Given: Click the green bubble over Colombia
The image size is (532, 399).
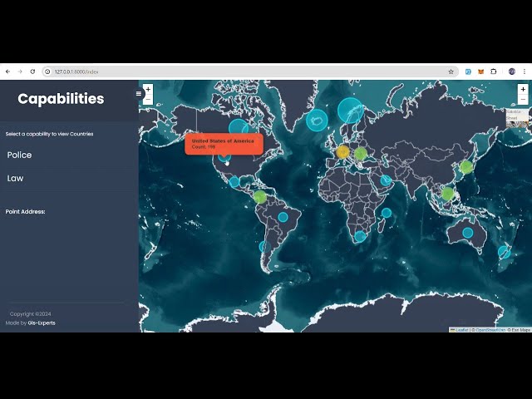Looking at the screenshot, I should coord(260,197).
